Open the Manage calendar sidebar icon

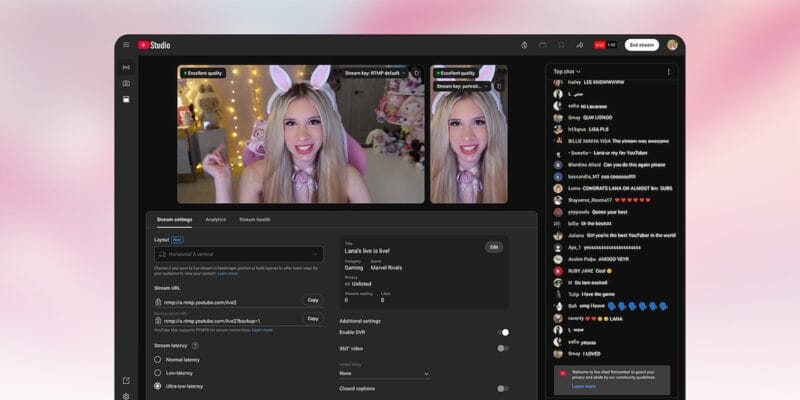(x=126, y=99)
